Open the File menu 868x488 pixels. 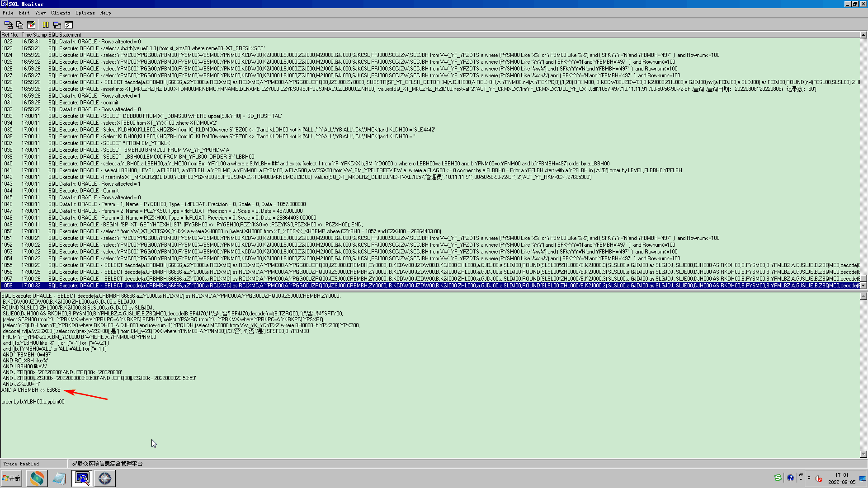[8, 13]
